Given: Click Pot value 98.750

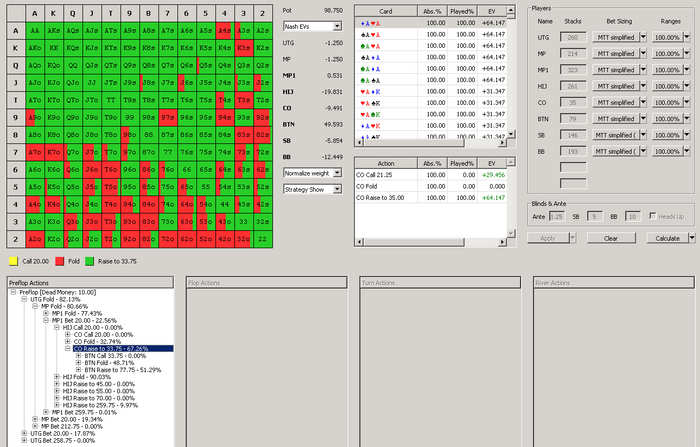Looking at the screenshot, I should coord(333,10).
